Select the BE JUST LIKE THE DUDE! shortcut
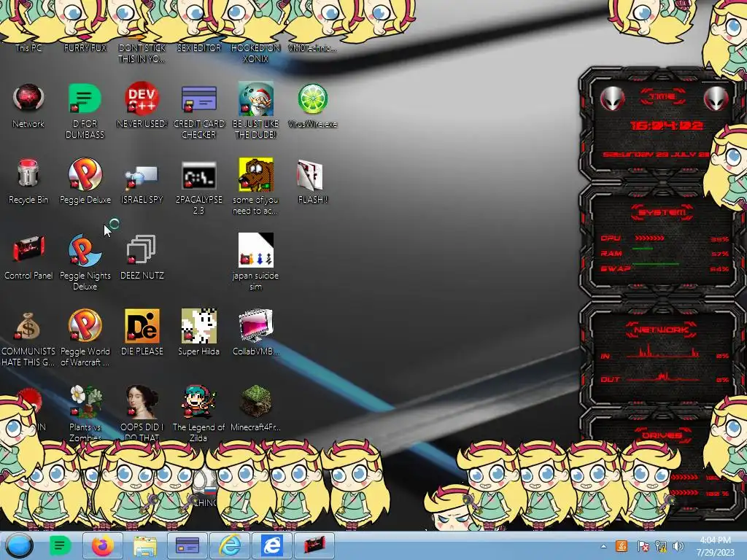 (255, 110)
